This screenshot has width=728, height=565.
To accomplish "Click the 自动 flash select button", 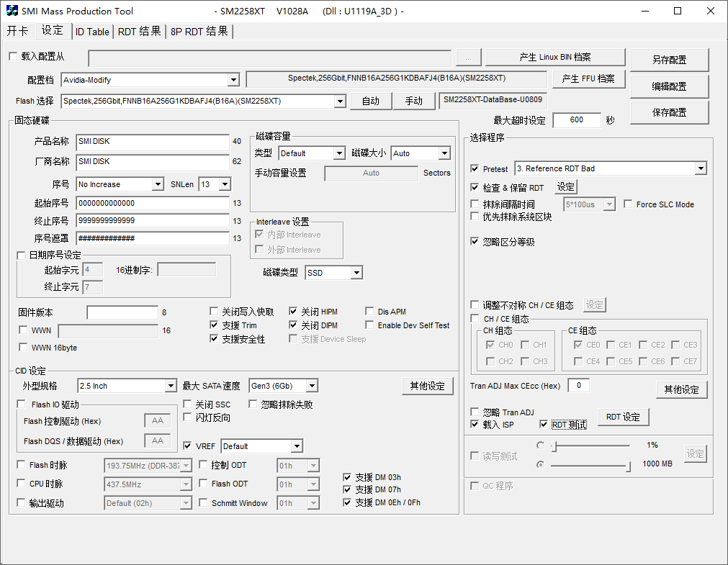I will pyautogui.click(x=370, y=101).
